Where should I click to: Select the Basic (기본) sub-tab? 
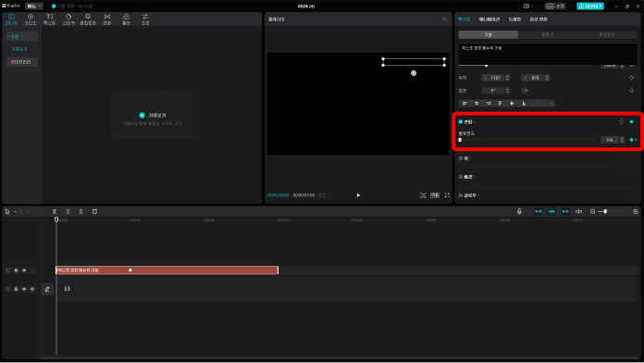tap(489, 35)
